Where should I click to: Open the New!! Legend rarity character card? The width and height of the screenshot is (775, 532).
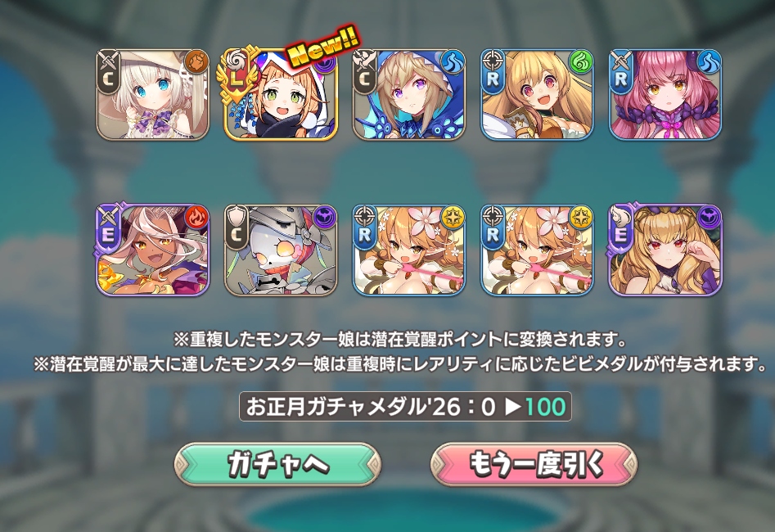tap(281, 94)
